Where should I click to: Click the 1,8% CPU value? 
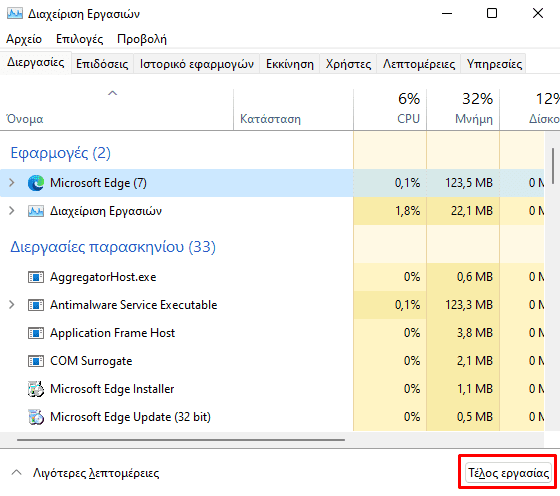coord(407,211)
